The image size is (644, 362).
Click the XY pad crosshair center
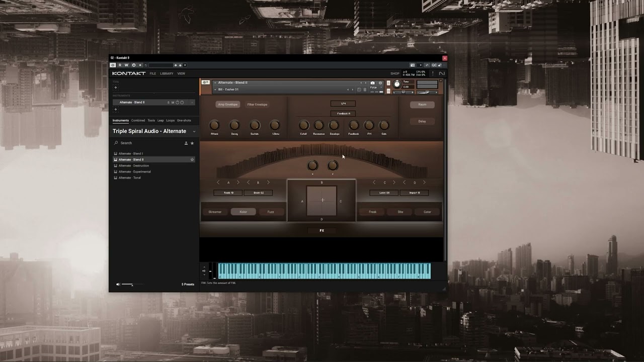coord(322,200)
